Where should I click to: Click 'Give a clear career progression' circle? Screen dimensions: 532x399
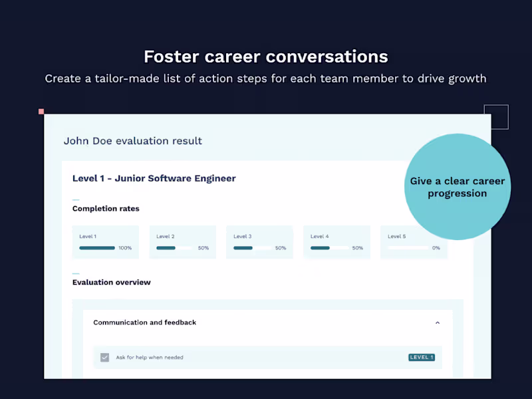point(458,187)
